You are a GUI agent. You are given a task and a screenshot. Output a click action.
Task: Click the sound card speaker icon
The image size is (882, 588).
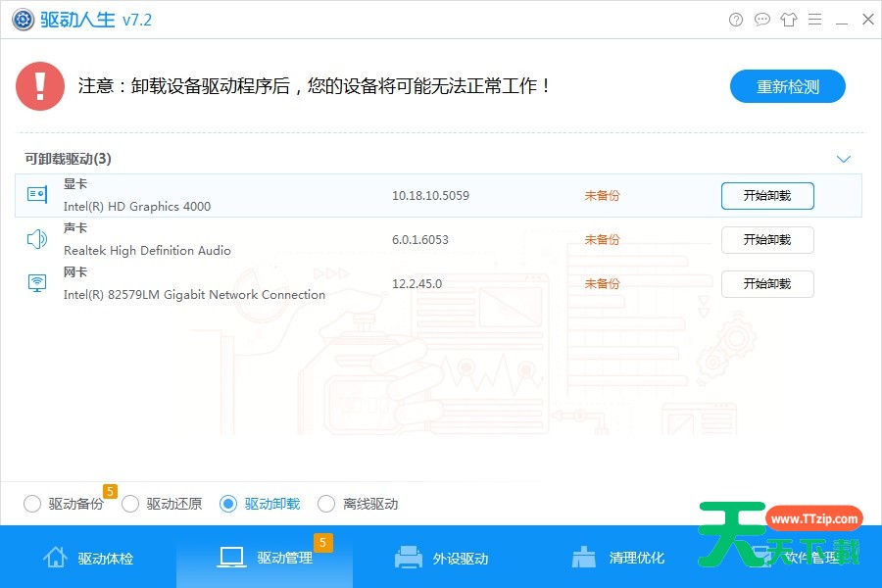click(37, 239)
